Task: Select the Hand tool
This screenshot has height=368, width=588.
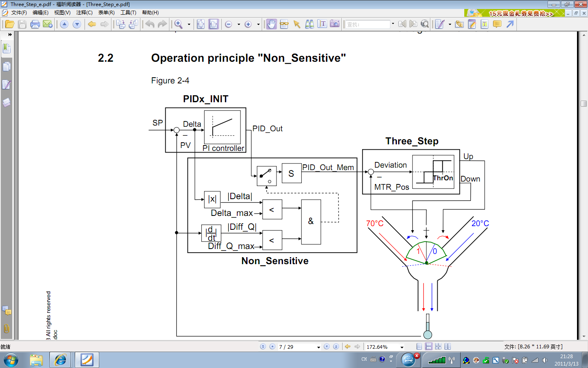Action: (271, 24)
